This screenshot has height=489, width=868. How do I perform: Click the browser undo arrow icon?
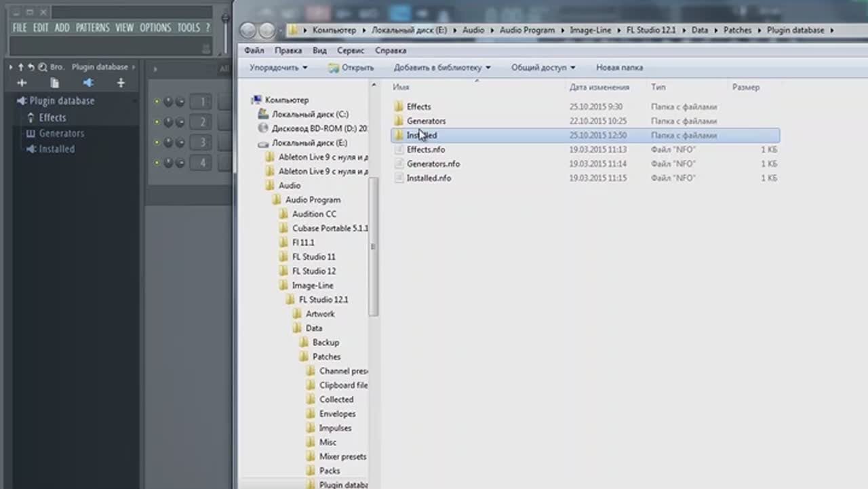(x=31, y=67)
